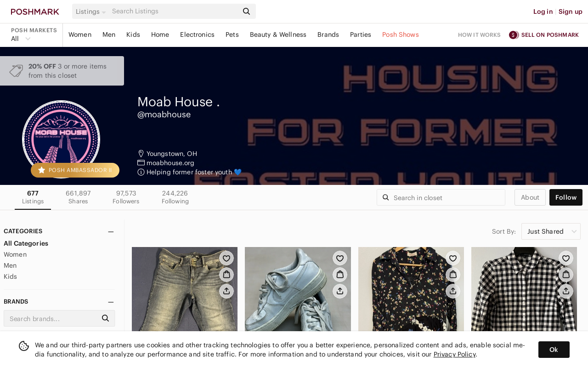
Task: Filter categories by Kids
Action: (10, 276)
